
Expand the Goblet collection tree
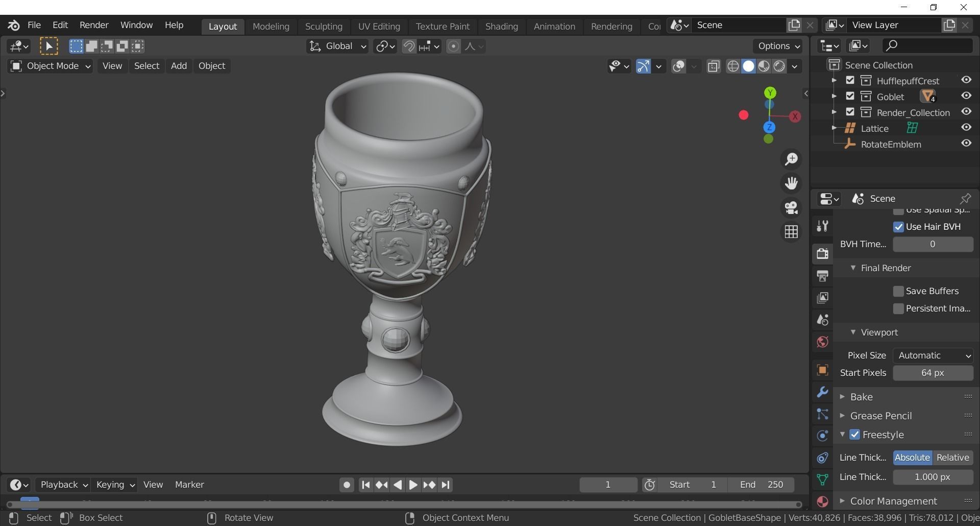834,96
